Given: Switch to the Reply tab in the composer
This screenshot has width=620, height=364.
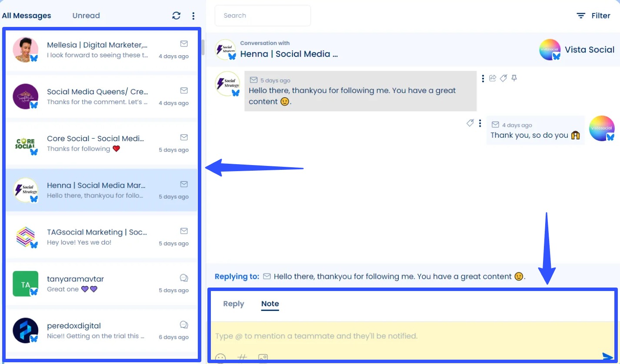Looking at the screenshot, I should pyautogui.click(x=233, y=304).
